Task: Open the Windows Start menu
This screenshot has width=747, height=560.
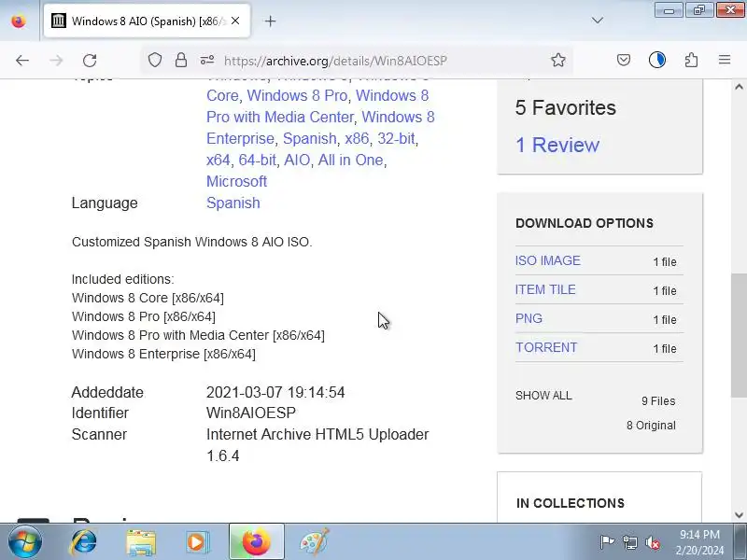Action: [24, 542]
